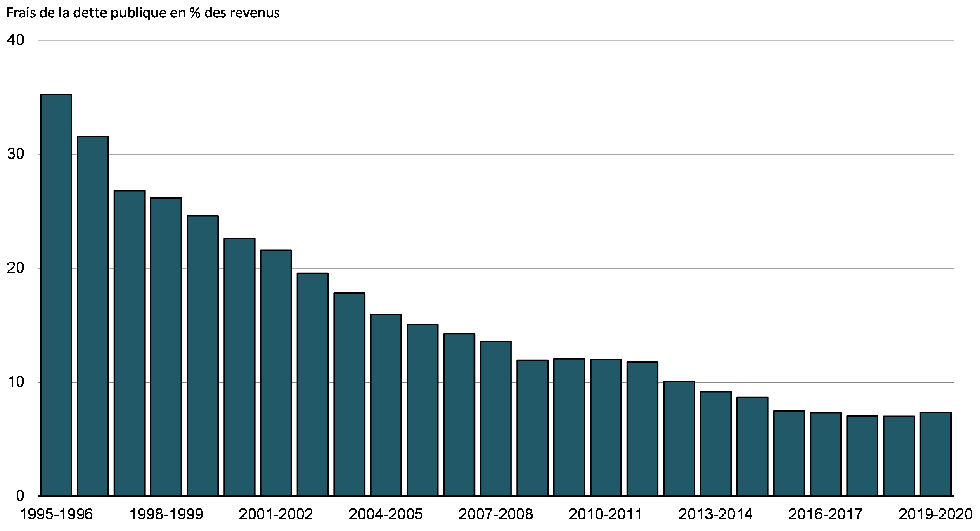This screenshot has height=531, width=980.
Task: Select the 2007-2008 x-axis label
Action: pyautogui.click(x=495, y=514)
